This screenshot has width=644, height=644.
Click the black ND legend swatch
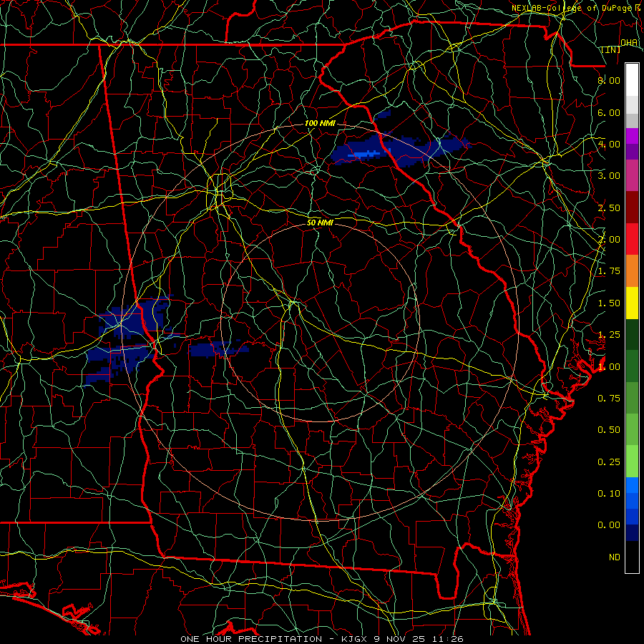pyautogui.click(x=632, y=557)
